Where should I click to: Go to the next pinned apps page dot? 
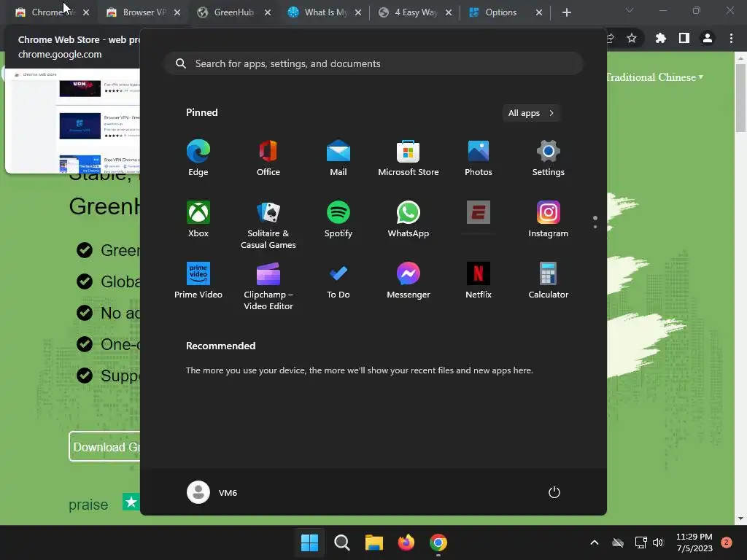point(595,227)
